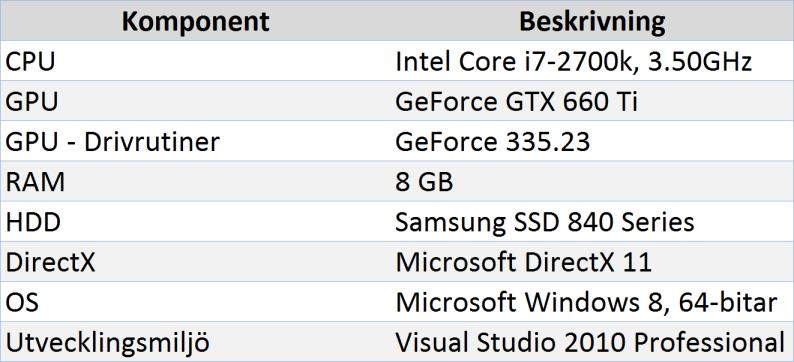The height and width of the screenshot is (362, 794).
Task: Select the Intel Core i7-2700k cell
Action: 592,61
